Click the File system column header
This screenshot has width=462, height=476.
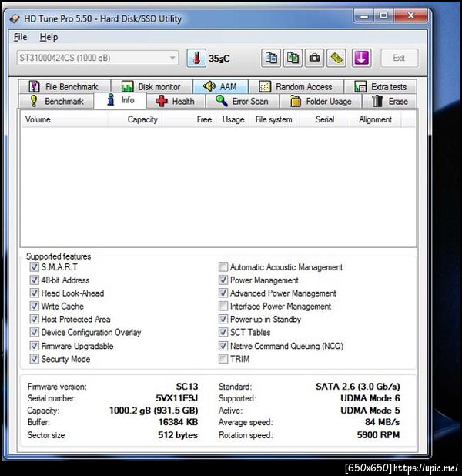(x=274, y=119)
